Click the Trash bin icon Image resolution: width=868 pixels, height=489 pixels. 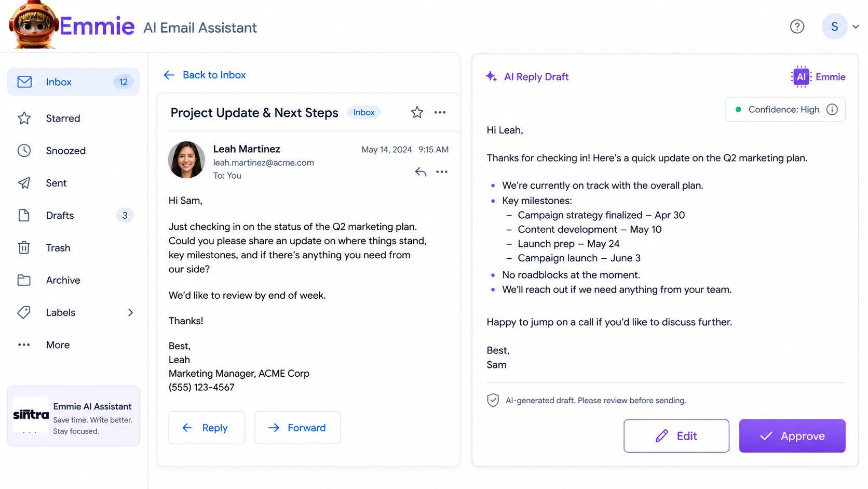tap(24, 247)
